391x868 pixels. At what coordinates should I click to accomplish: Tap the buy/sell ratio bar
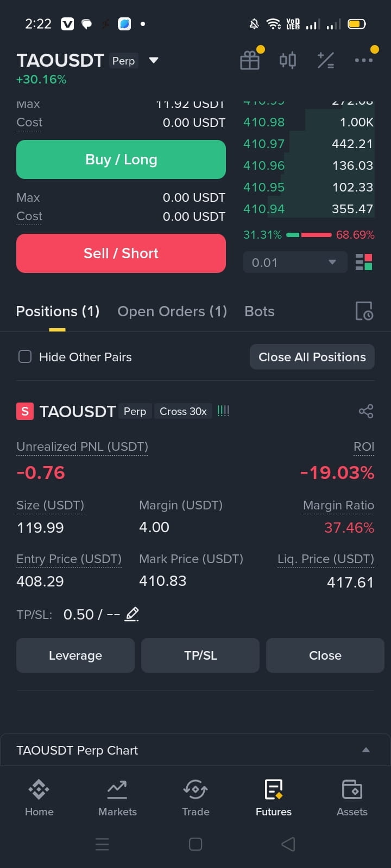tap(308, 235)
